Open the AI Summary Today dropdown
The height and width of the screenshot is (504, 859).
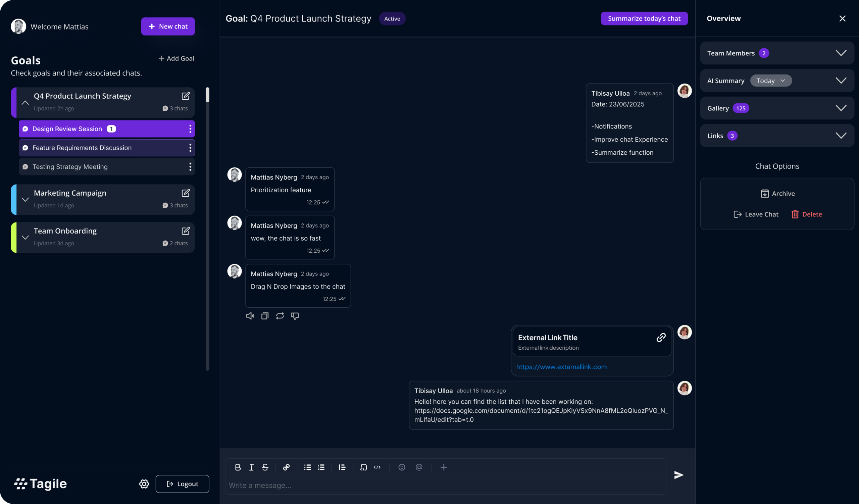click(771, 81)
